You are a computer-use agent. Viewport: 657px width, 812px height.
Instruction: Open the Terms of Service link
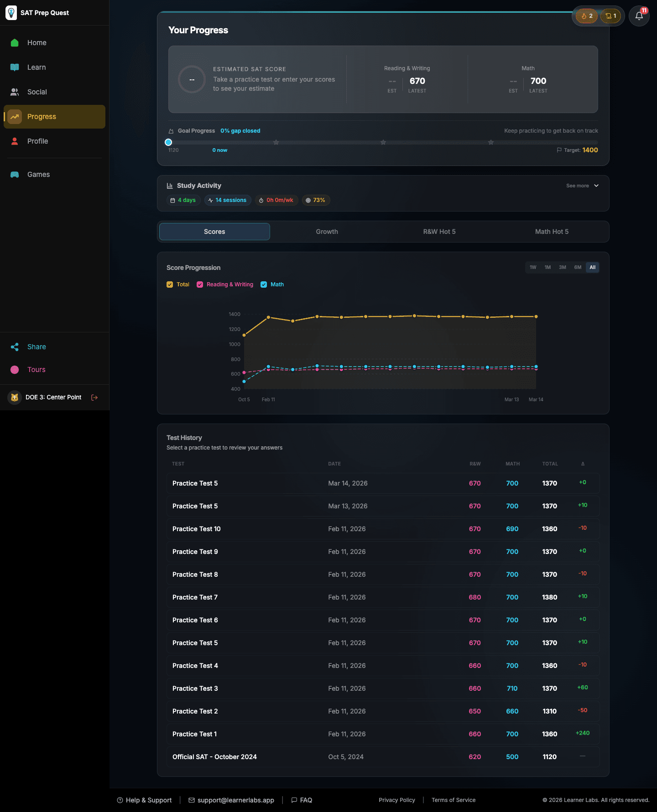(x=454, y=800)
